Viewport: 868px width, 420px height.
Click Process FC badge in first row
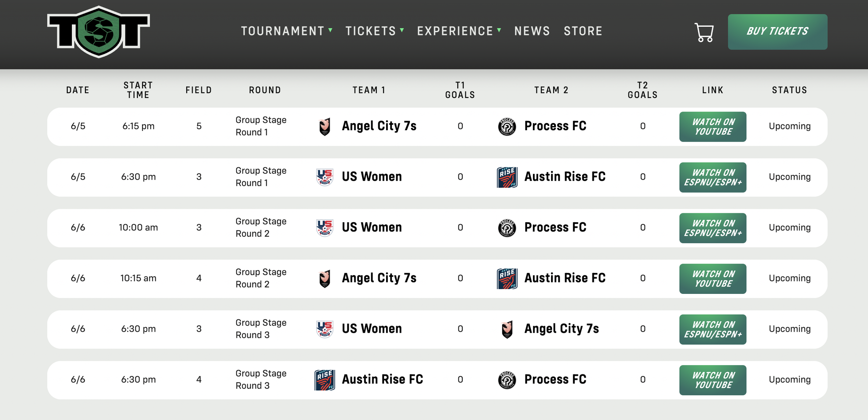(507, 127)
